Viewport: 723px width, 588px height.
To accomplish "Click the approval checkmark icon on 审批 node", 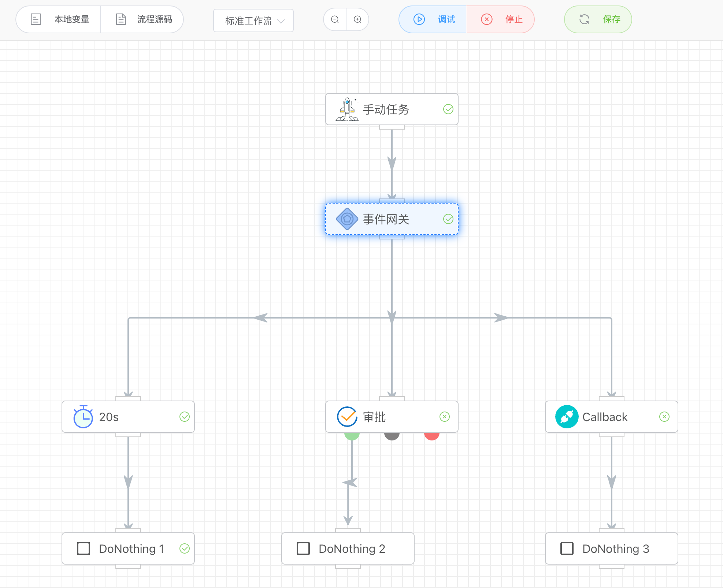I will [x=347, y=417].
